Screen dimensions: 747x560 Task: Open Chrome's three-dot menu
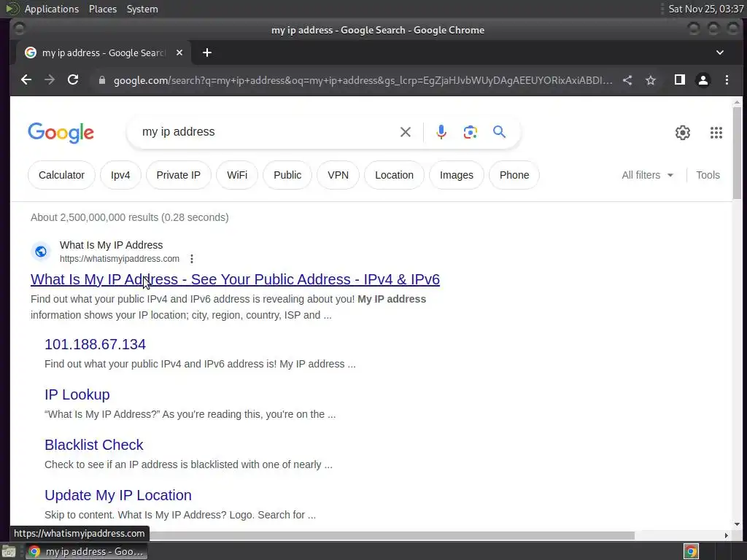pos(727,80)
